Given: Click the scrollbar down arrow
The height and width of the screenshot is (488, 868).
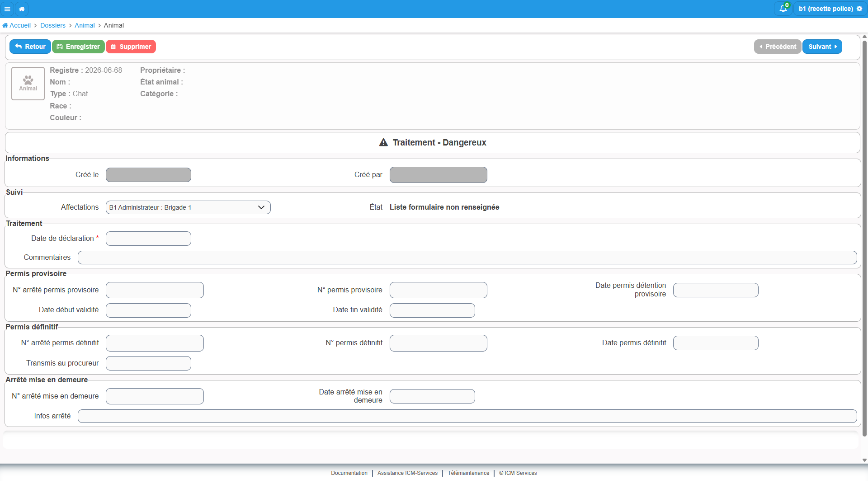Looking at the screenshot, I should tap(864, 460).
